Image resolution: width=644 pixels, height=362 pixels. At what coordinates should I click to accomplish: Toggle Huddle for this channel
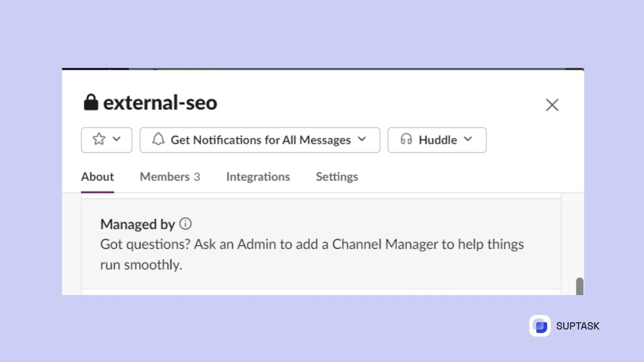[436, 140]
